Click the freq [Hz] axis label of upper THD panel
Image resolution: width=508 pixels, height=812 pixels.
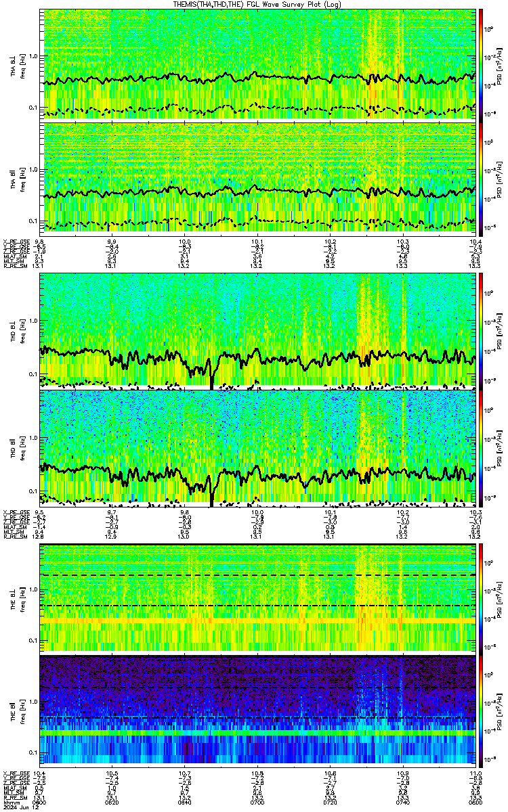click(22, 330)
